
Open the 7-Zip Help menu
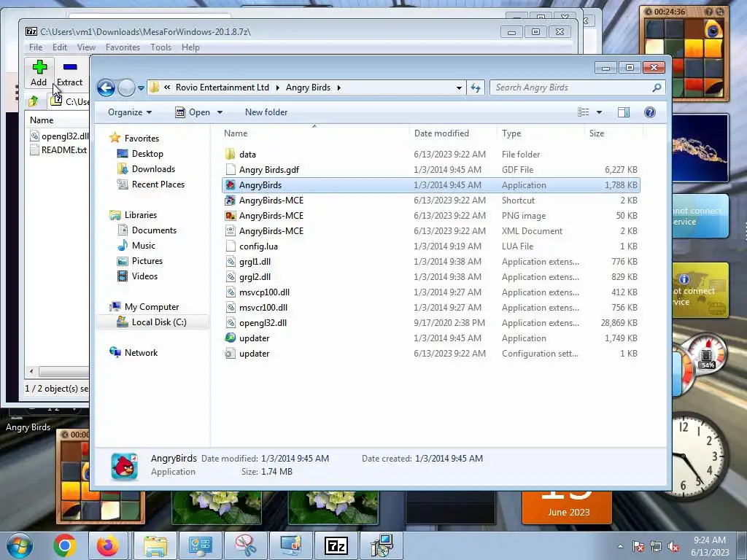click(190, 47)
